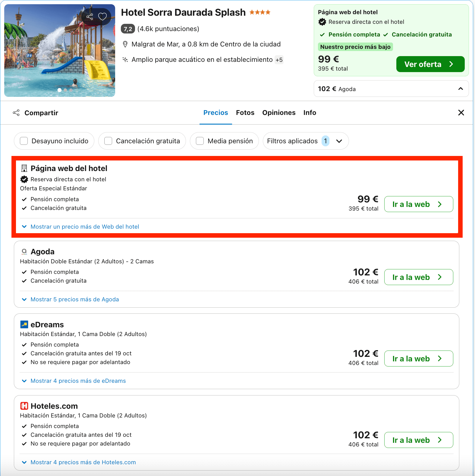Click the sparkle icon beside water park highlight
Screen dimensions: 475x476
coord(125,59)
